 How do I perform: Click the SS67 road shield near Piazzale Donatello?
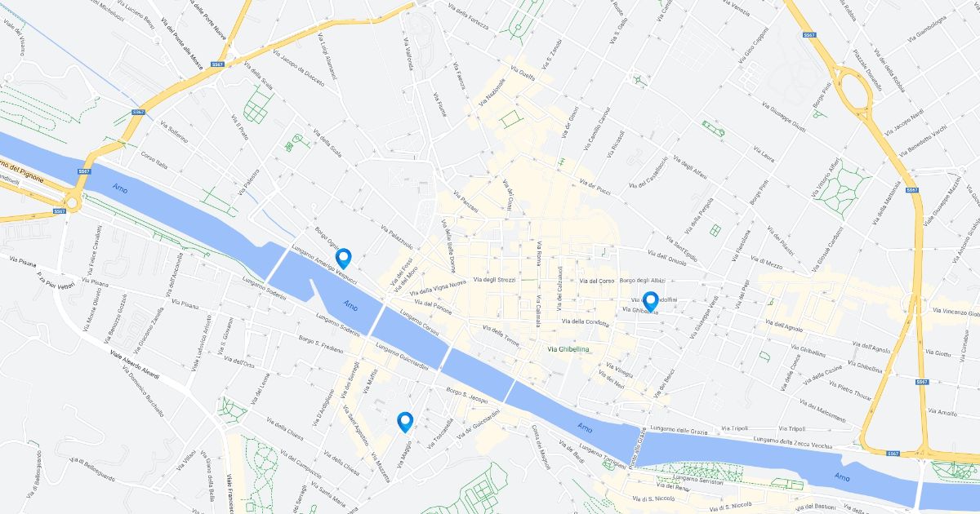[810, 35]
